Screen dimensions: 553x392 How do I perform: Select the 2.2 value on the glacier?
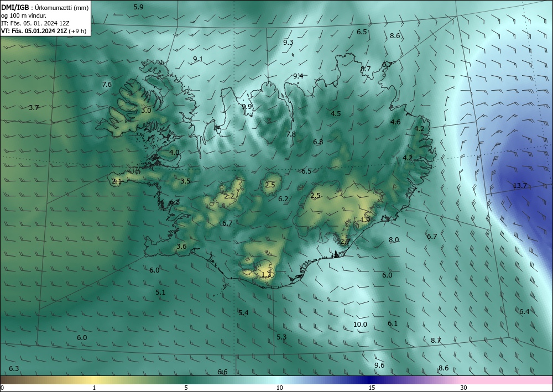[229, 196]
